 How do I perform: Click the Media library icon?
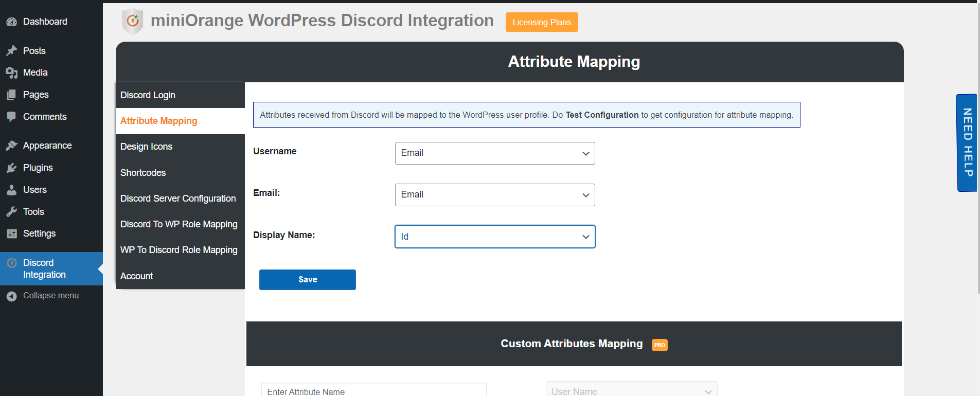click(11, 73)
